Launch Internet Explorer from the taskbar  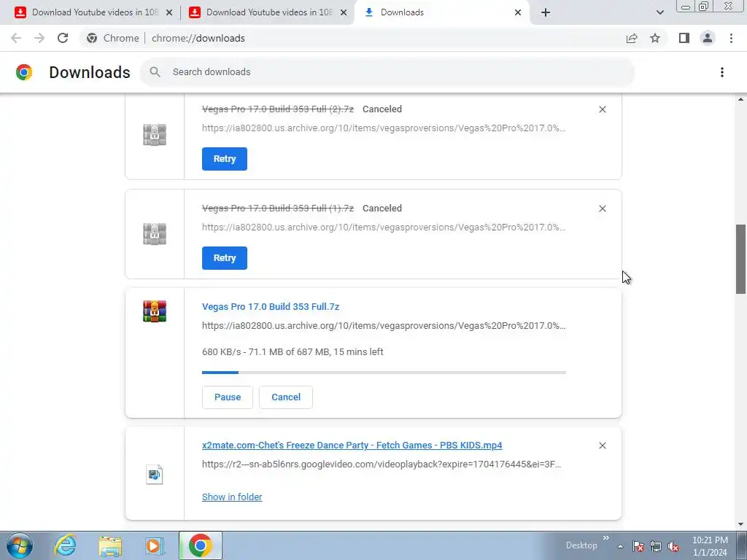[x=65, y=545]
